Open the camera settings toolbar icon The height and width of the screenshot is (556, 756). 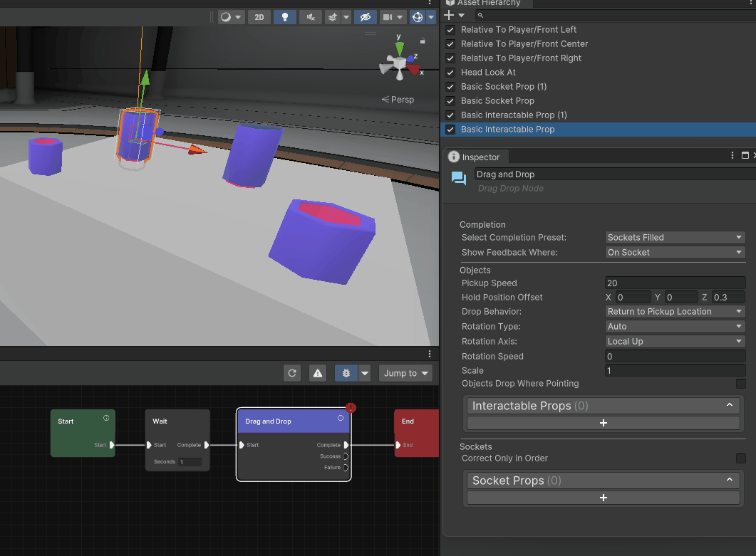tap(385, 17)
